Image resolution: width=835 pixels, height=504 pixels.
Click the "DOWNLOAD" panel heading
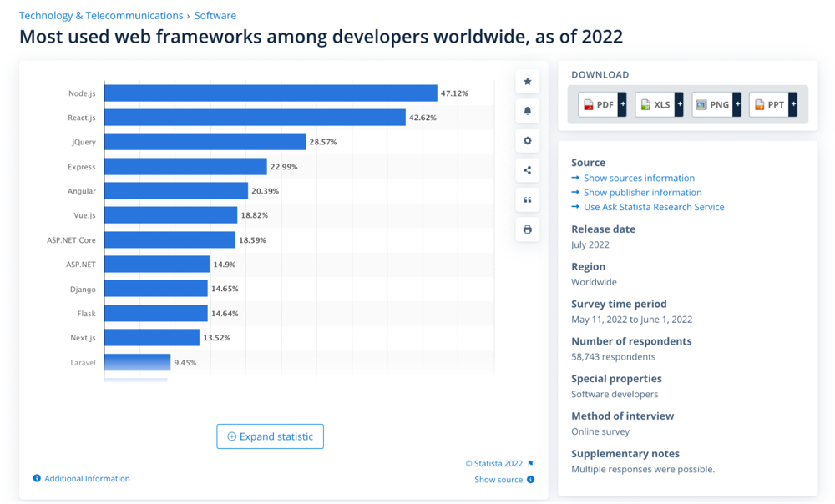[x=600, y=75]
